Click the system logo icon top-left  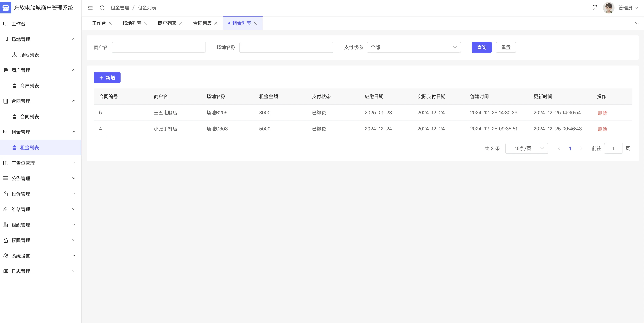coord(6,8)
